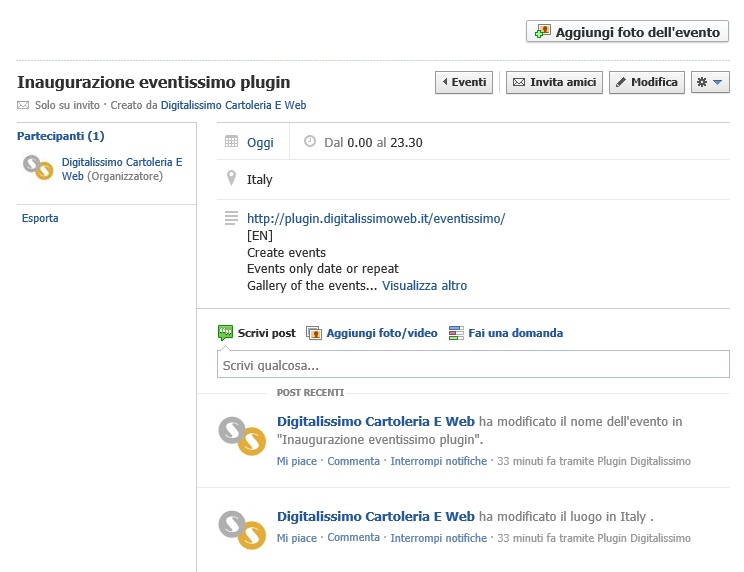Screen dimensions: 744x572
Task: Open Partecipanti (1) list
Action: point(61,136)
